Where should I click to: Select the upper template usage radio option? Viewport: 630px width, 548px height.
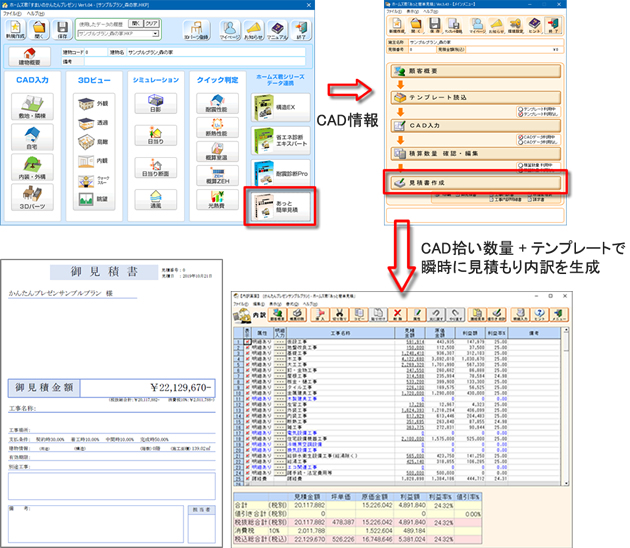[521, 109]
